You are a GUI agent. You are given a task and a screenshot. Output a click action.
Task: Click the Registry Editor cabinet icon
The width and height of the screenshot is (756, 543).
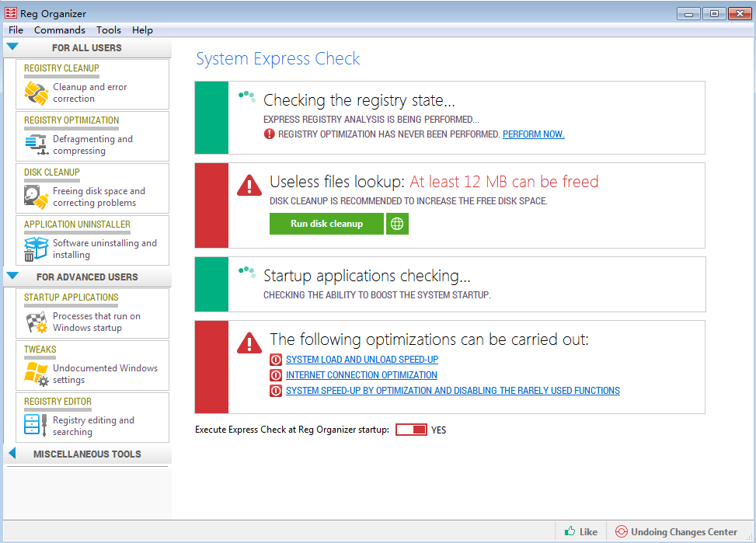[37, 424]
